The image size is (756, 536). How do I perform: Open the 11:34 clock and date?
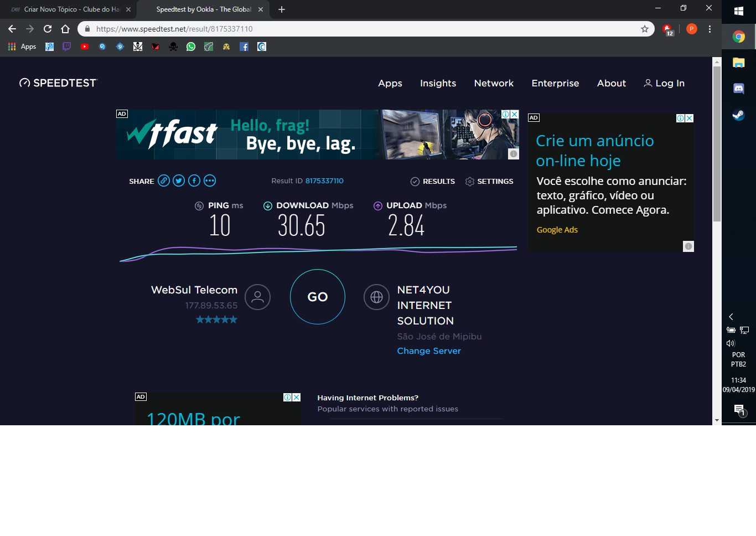[x=739, y=385]
